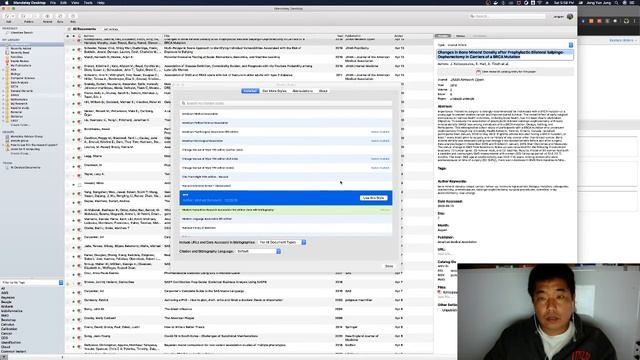Open the File menu

(x=53, y=2)
